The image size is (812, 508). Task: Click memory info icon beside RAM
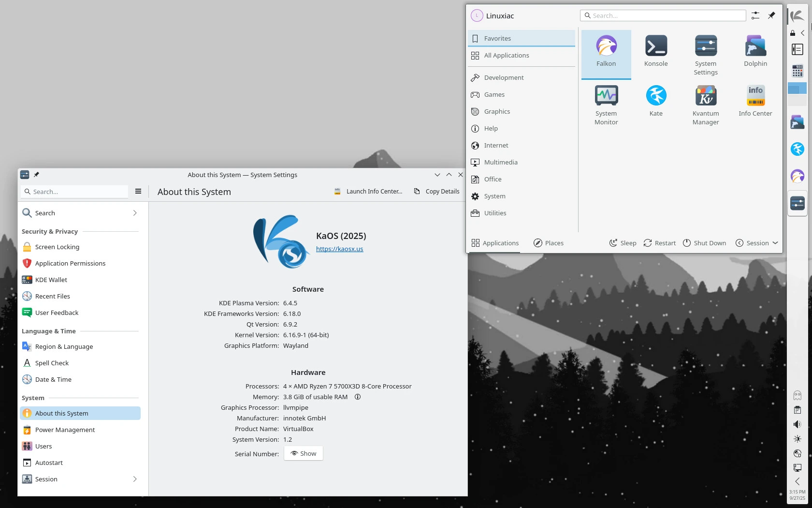(358, 397)
